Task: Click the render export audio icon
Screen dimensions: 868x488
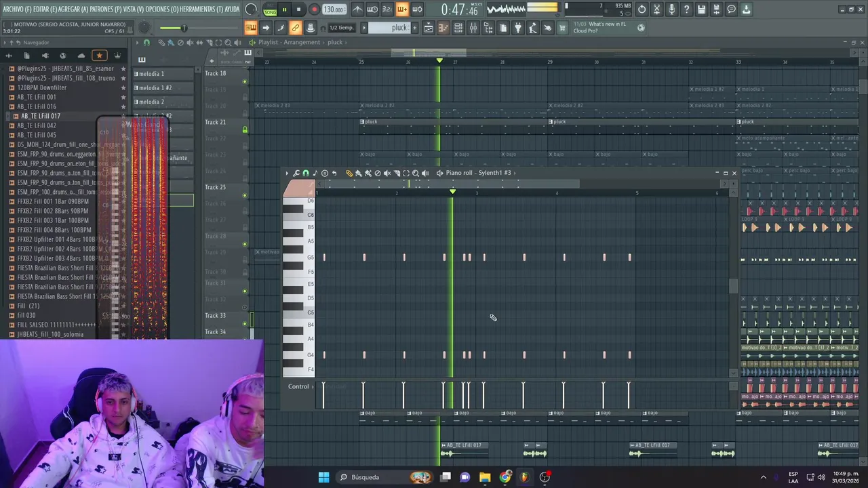Action: (x=716, y=9)
